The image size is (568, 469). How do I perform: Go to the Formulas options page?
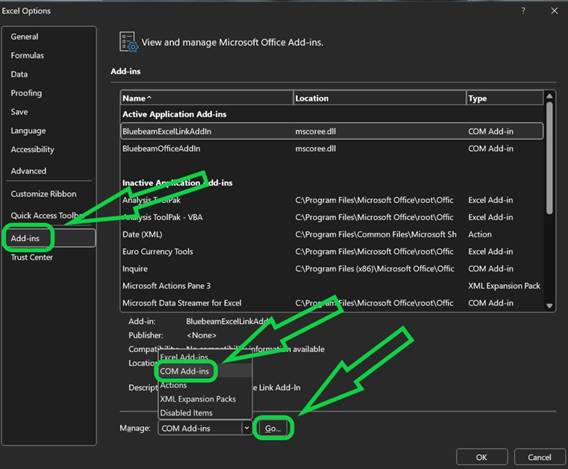pyautogui.click(x=27, y=55)
